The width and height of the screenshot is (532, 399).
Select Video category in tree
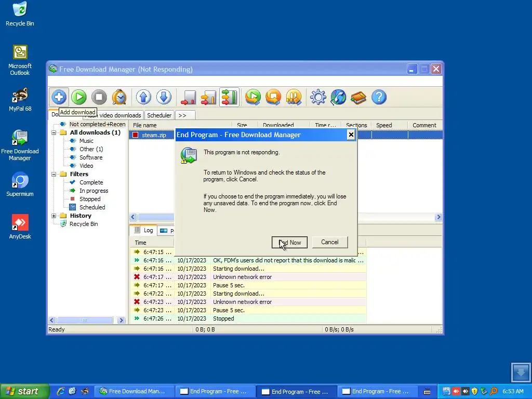click(86, 166)
